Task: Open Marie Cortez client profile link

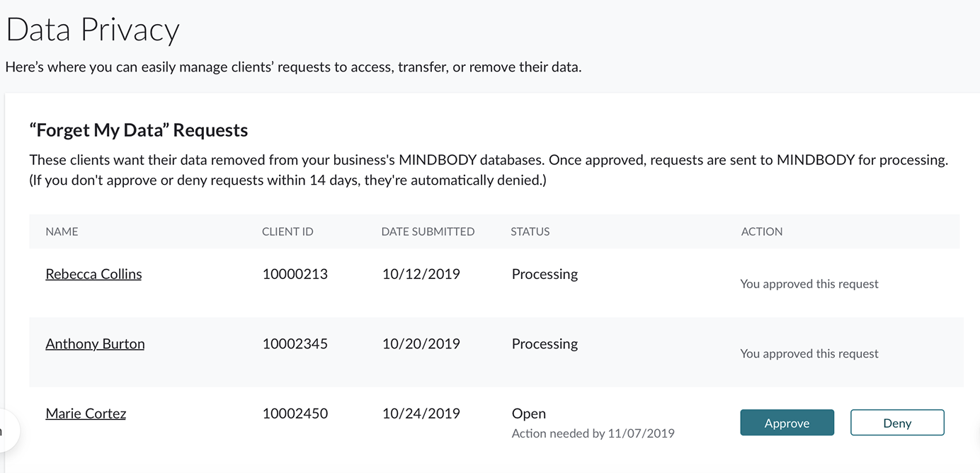Action: pyautogui.click(x=86, y=414)
